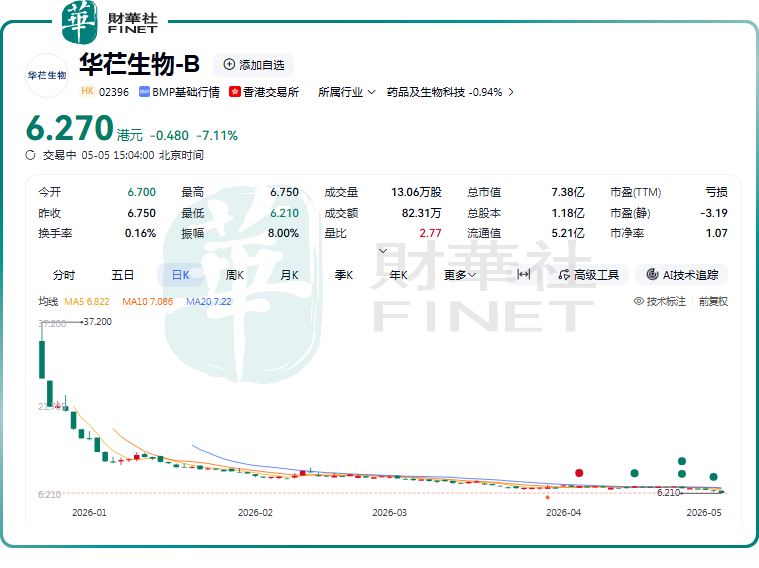Switch to the 五日 chart tab
759x568 pixels.
click(122, 275)
